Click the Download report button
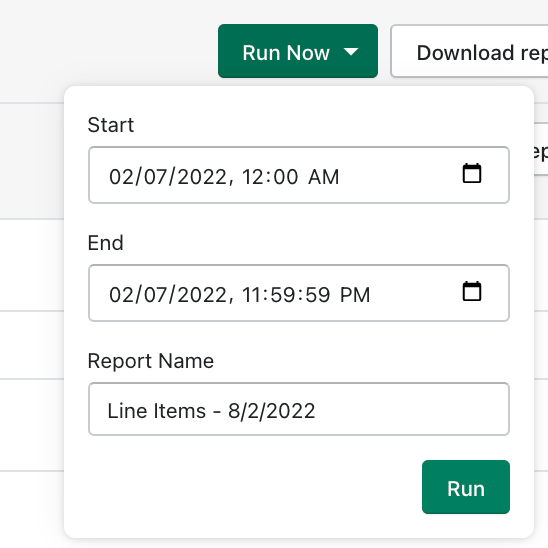This screenshot has height=548, width=548. click(469, 51)
